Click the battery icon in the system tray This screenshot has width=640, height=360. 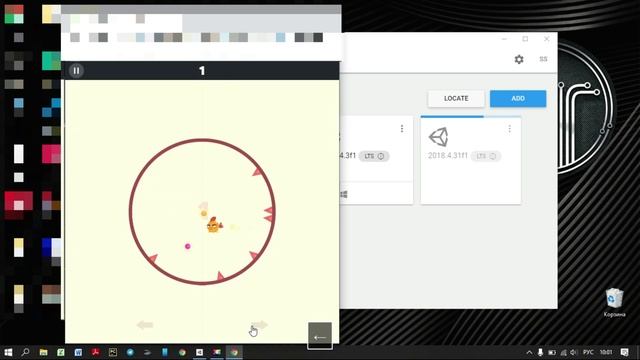pyautogui.click(x=552, y=352)
